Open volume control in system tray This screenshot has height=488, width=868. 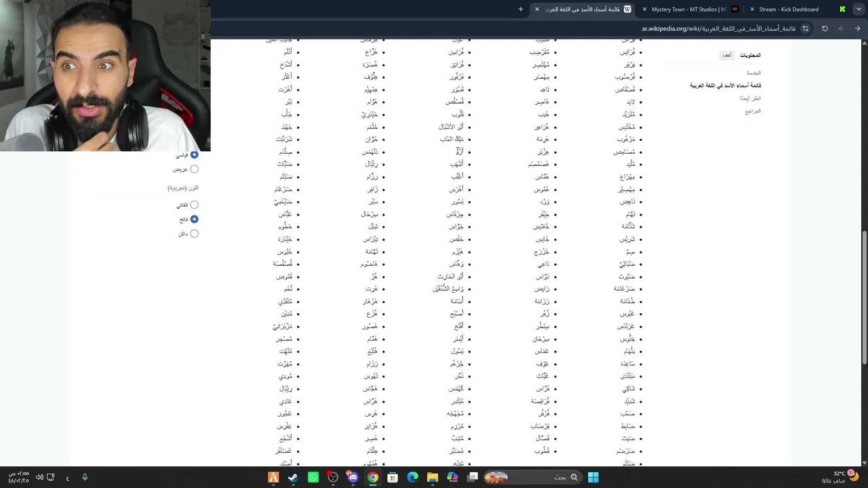pos(39,477)
